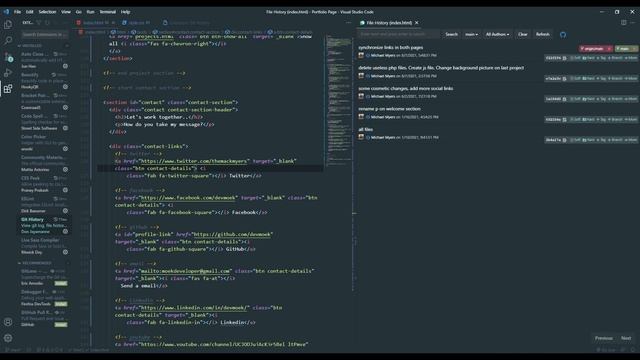This screenshot has height=360, width=640.
Task: Click the GitHub icon in File History toolbar
Action: [563, 35]
